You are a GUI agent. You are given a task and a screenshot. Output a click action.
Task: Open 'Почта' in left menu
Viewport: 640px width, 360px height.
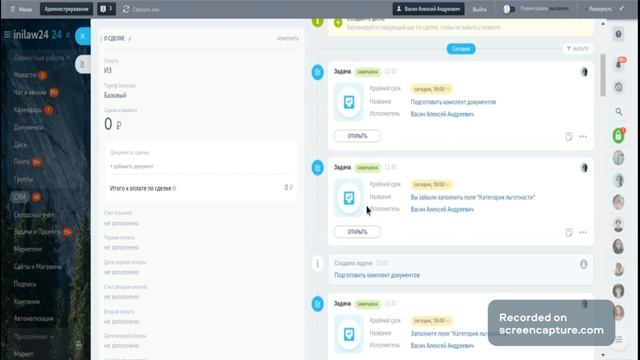tap(22, 162)
